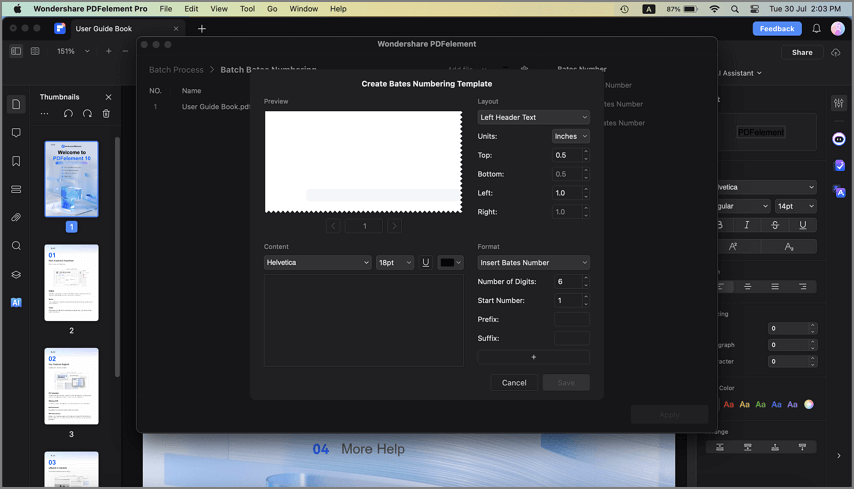The image size is (854, 489).
Task: Open the Window menu
Action: (x=303, y=9)
